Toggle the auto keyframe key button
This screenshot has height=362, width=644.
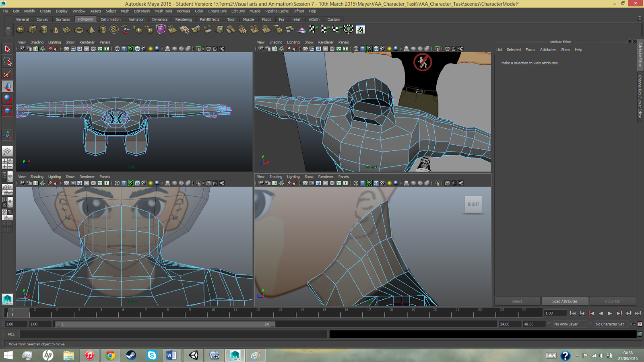pos(633,324)
